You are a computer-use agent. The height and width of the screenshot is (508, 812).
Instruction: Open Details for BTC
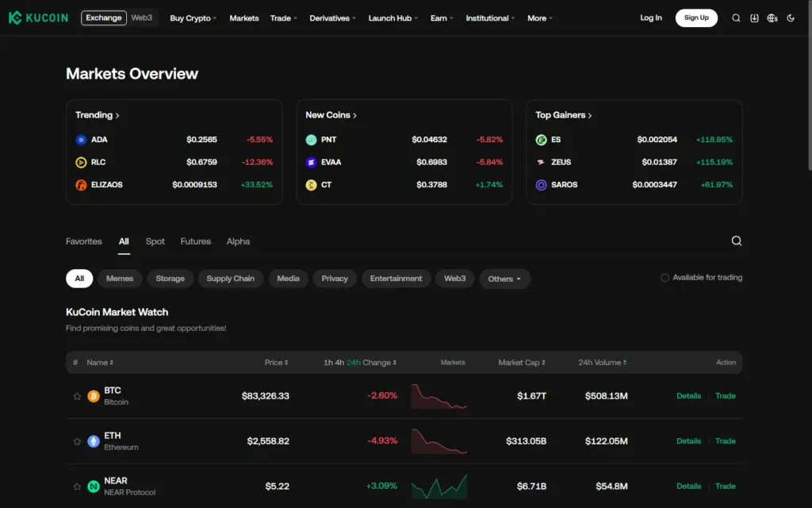tap(688, 396)
